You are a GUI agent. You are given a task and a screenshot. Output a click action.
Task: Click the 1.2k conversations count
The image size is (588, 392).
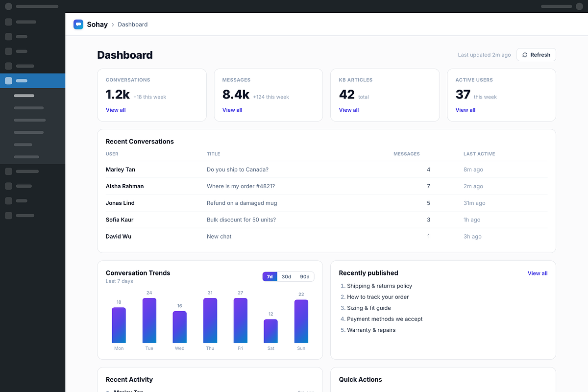click(118, 95)
